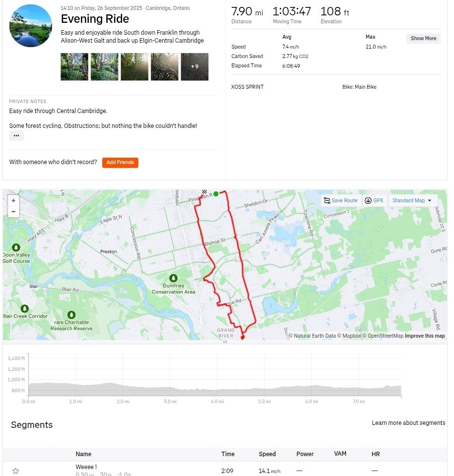
Task: Click the Improve this map link
Action: [x=425, y=336]
